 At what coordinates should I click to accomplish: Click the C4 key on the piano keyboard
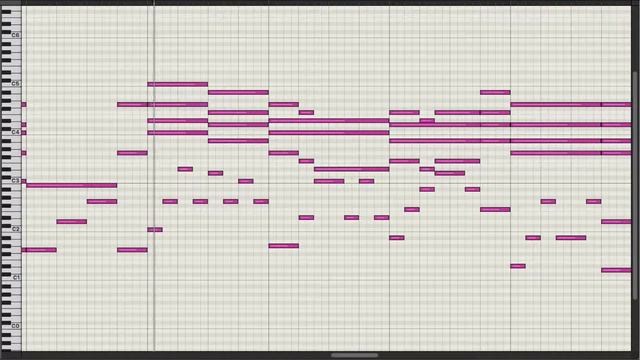(x=11, y=132)
